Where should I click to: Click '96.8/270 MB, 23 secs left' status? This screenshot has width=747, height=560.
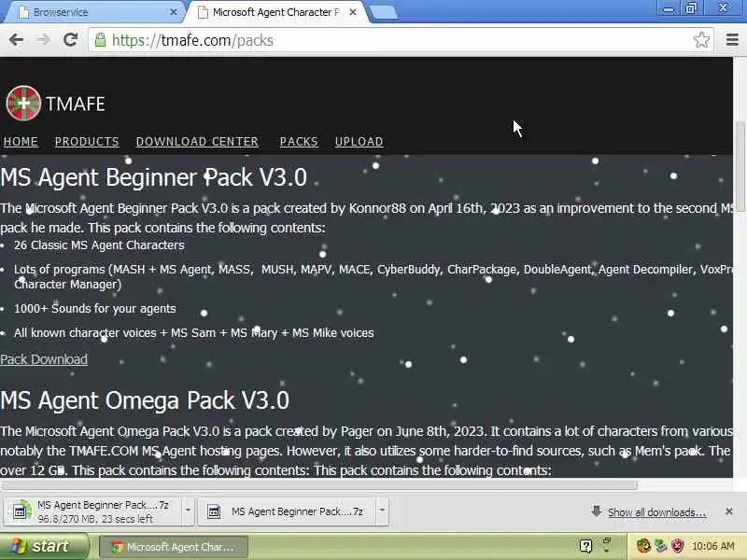(x=95, y=519)
